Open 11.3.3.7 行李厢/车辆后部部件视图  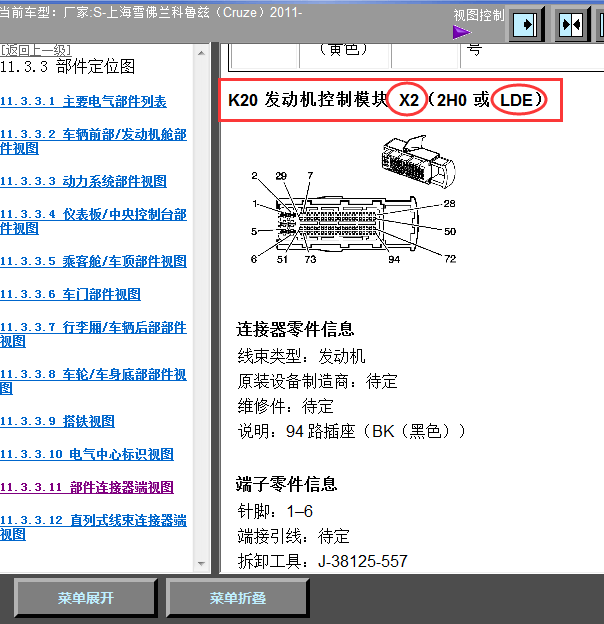[93, 334]
